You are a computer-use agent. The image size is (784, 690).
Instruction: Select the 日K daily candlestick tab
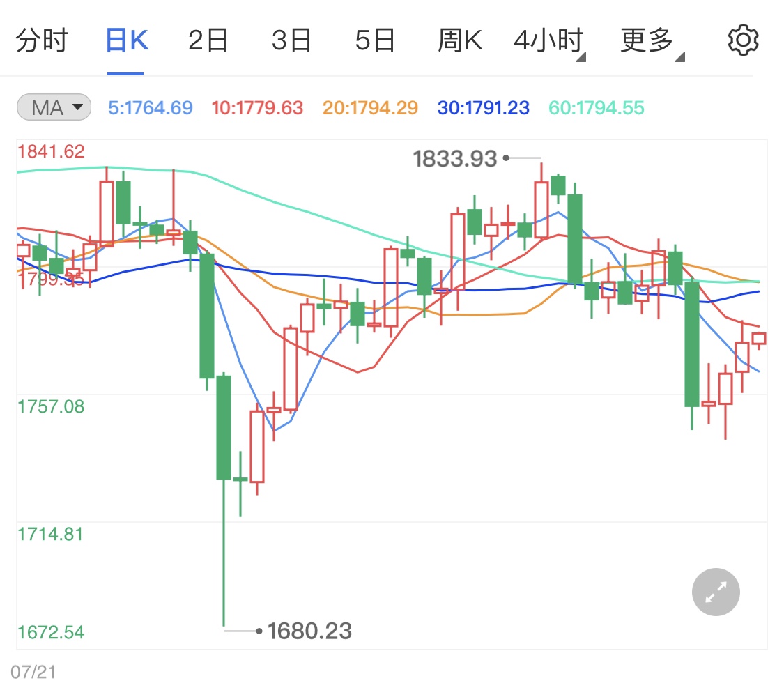click(125, 40)
